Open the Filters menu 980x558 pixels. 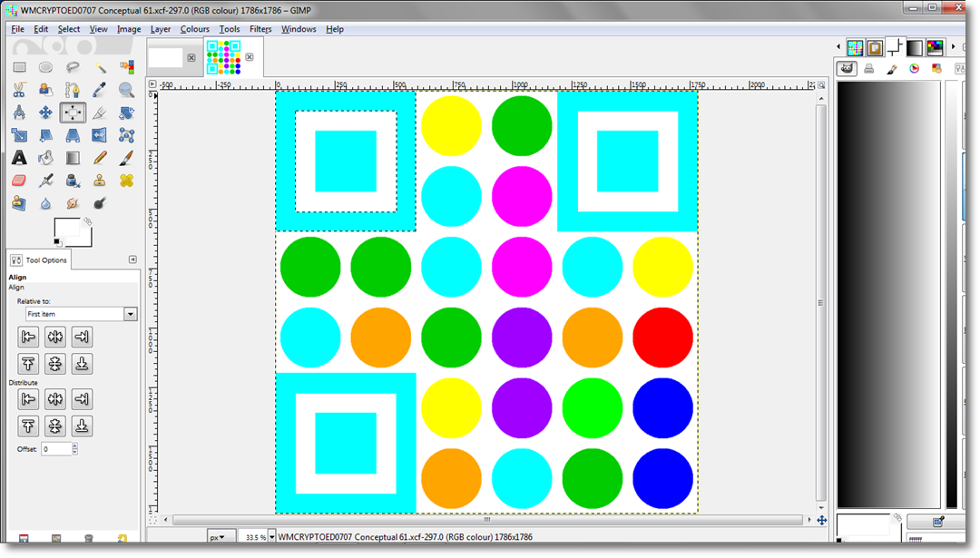point(260,29)
